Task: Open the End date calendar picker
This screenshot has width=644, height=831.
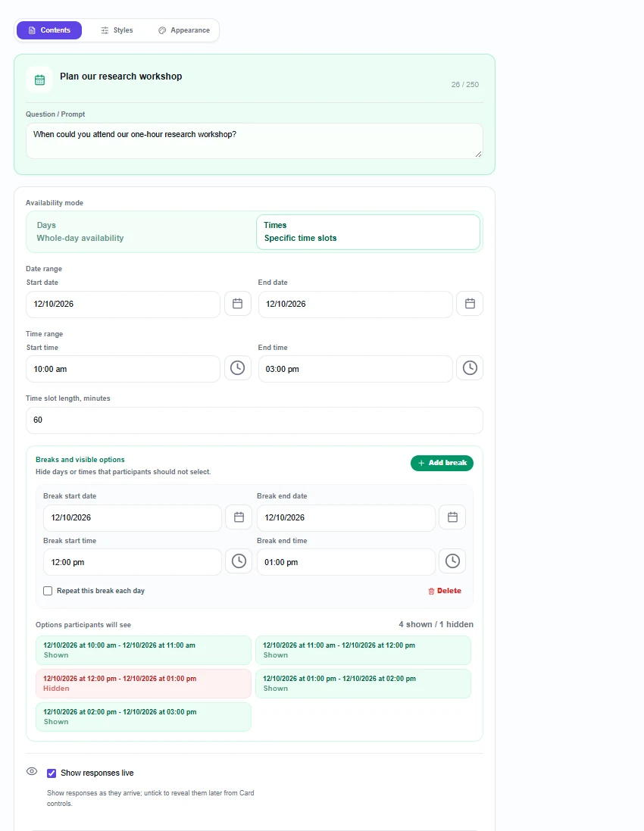Action: [470, 304]
